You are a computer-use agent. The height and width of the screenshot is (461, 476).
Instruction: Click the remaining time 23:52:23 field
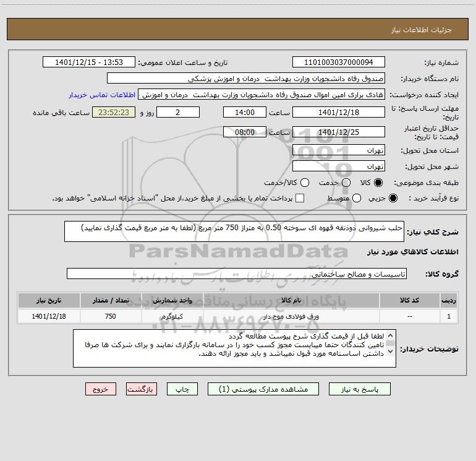pyautogui.click(x=114, y=112)
